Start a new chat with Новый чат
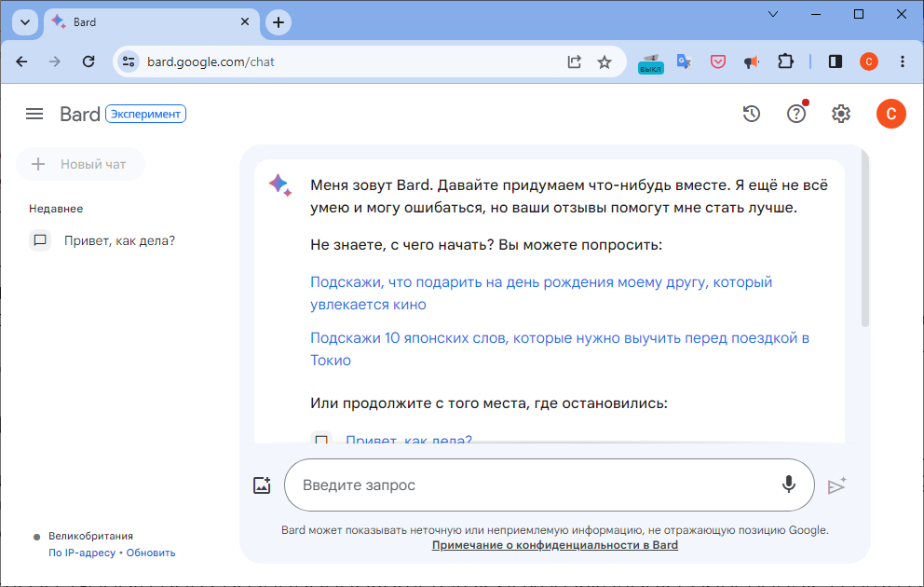 80,164
